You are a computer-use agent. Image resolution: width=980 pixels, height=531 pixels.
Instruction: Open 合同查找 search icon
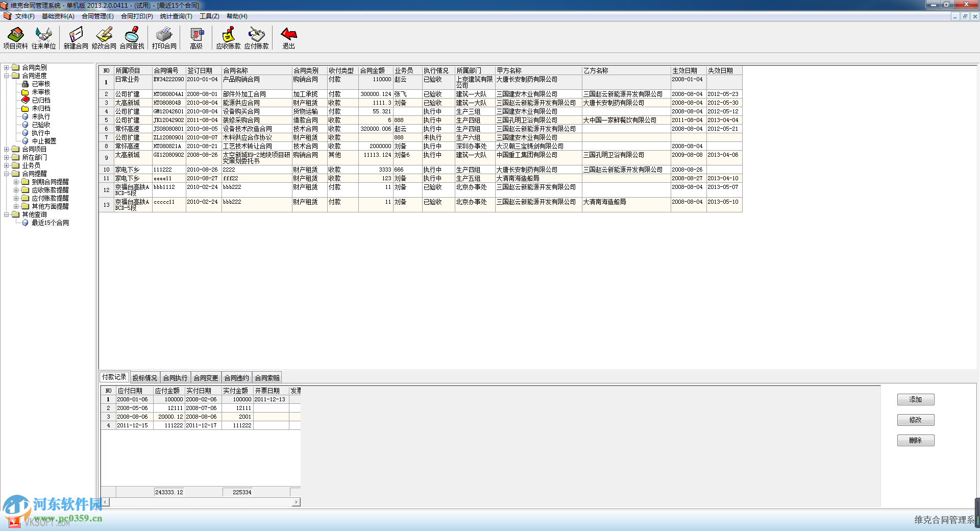(132, 38)
